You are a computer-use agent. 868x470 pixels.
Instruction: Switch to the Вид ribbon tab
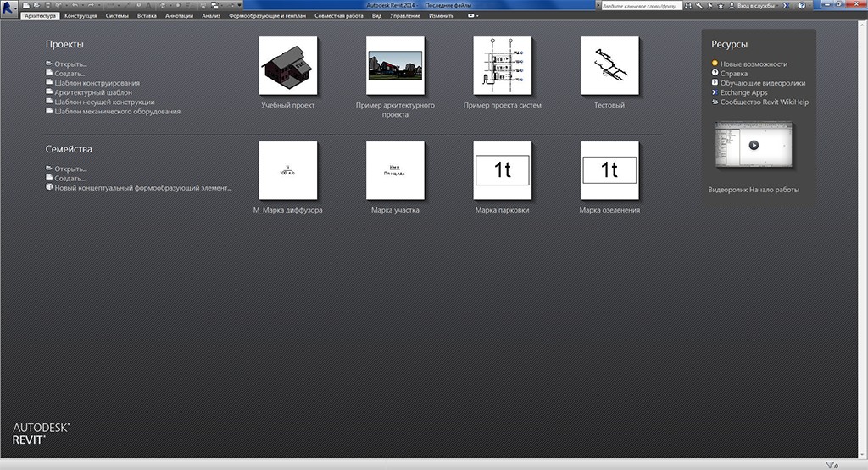[376, 15]
